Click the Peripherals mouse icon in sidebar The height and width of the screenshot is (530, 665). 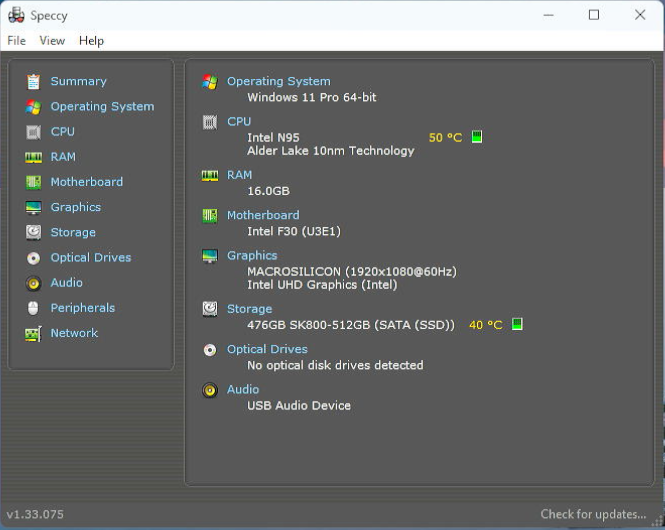33,308
